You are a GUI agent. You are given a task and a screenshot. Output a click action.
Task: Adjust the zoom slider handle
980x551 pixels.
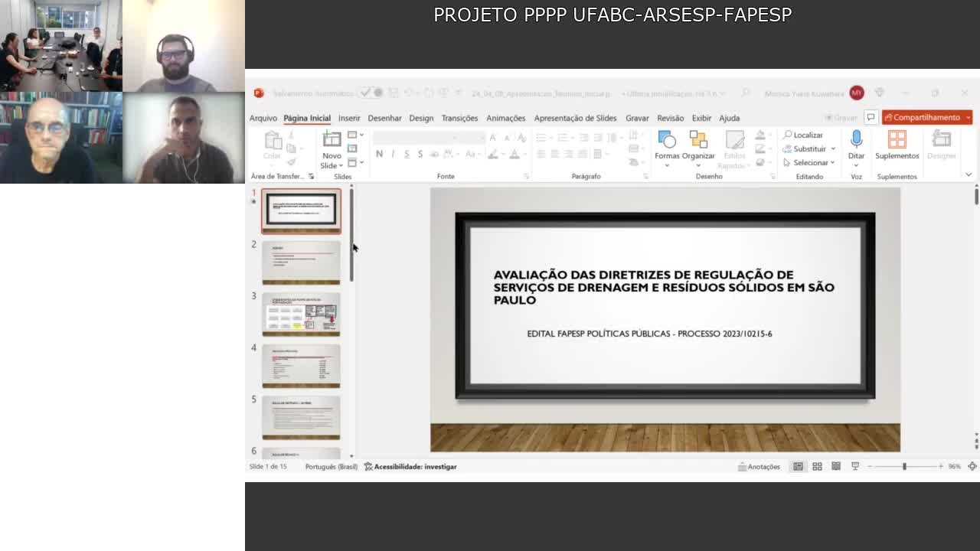(x=904, y=467)
